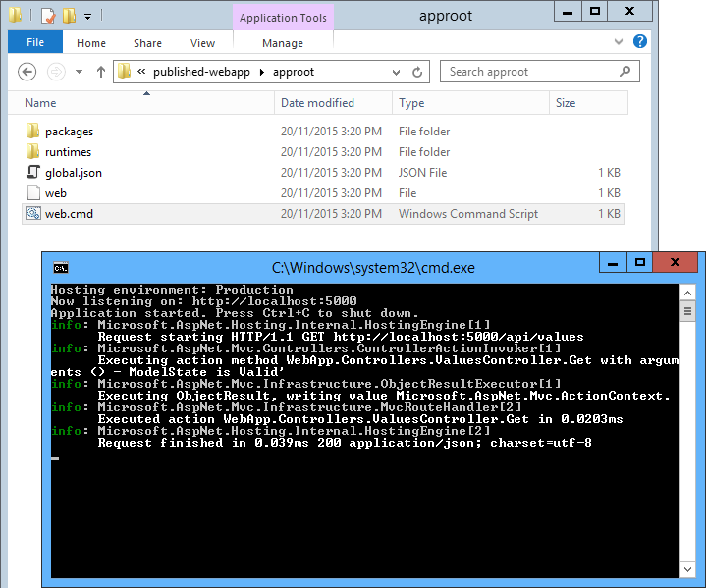Close the cmd.exe window
Viewport: 706px width, 588px height.
pos(675,263)
